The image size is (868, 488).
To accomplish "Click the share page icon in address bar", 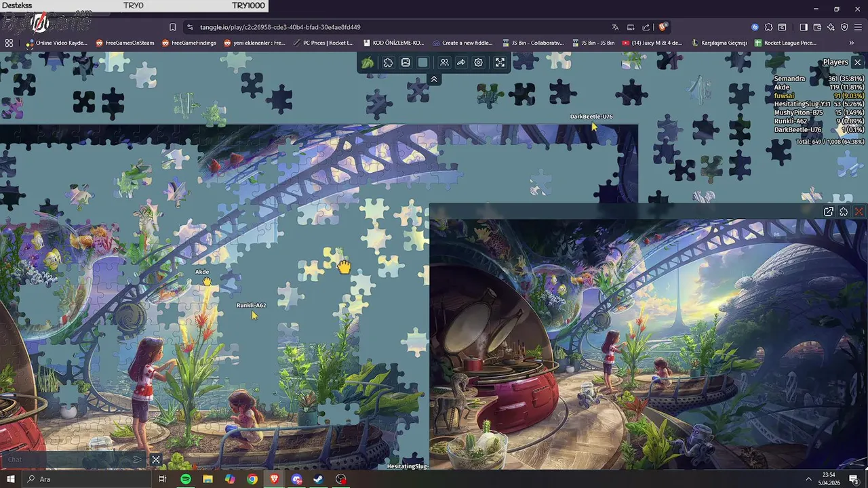I will tap(646, 27).
